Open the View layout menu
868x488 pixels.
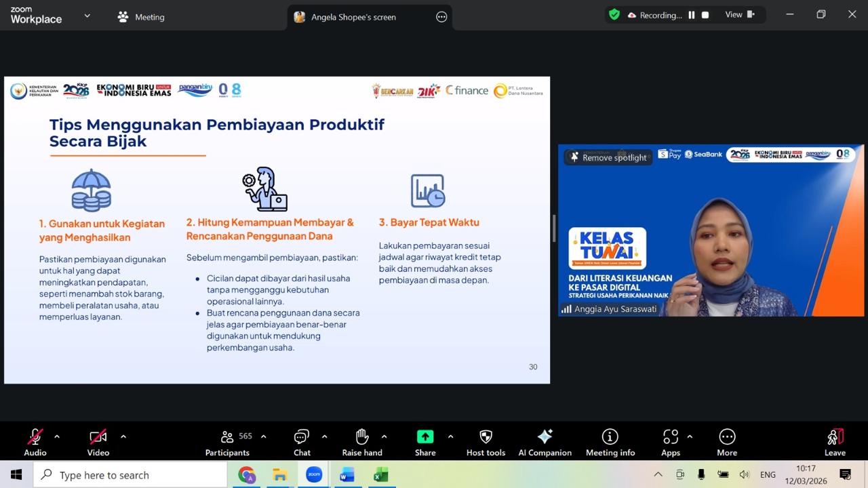tap(740, 14)
